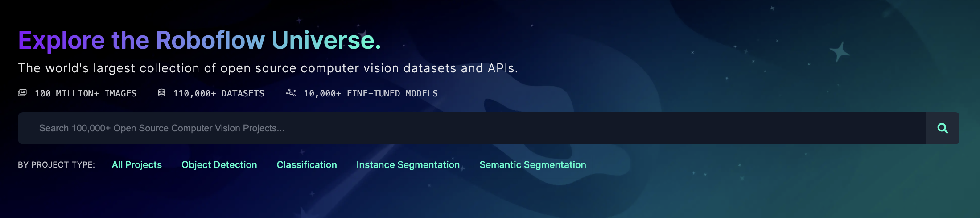Click the Explore the Roboflow Universe heading
Screen dimensions: 980x218
click(200, 40)
